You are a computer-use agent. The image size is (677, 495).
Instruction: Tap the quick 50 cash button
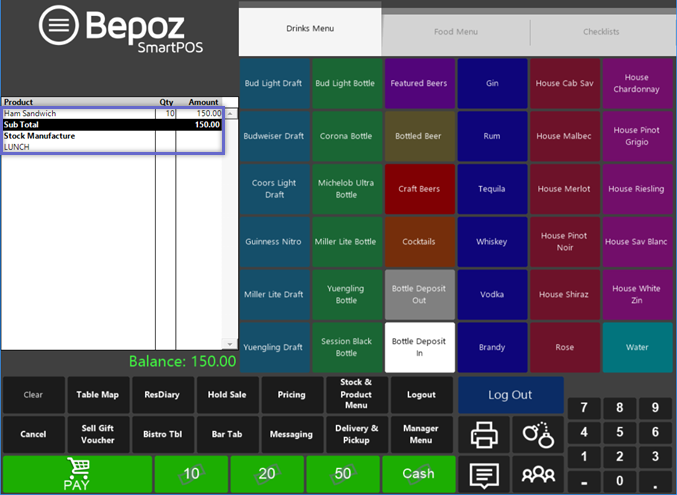coord(343,474)
